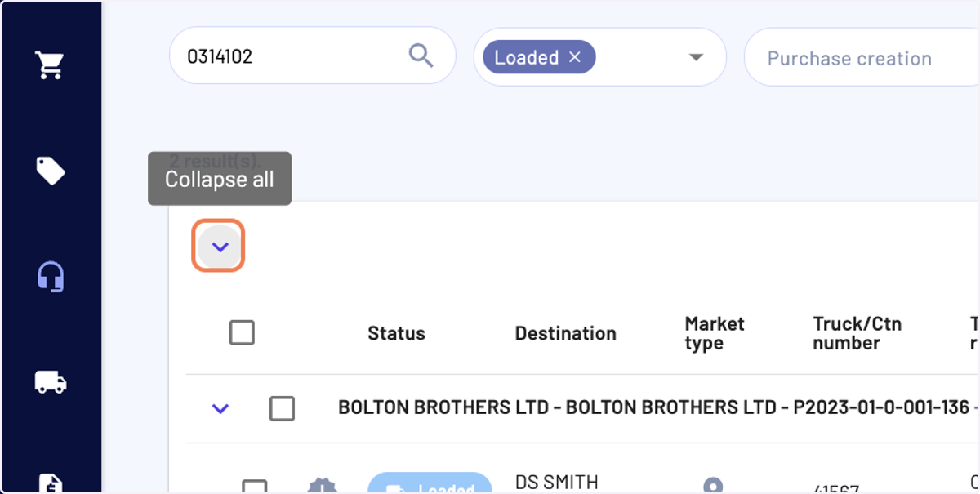
Task: Open the invoice document sidebar icon
Action: click(x=50, y=483)
